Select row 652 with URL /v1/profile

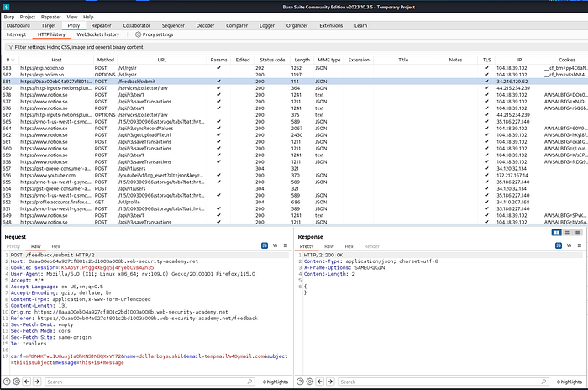294,202
